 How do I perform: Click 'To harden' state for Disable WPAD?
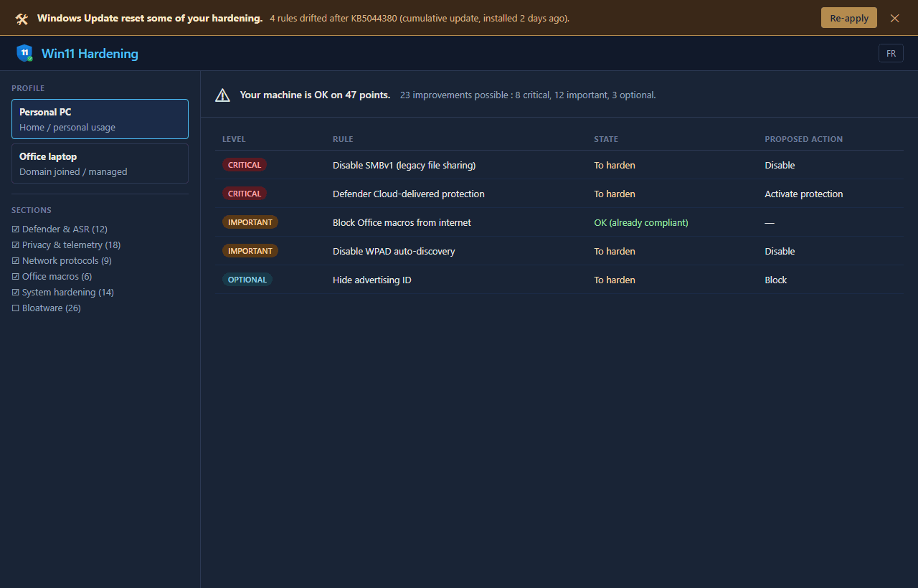(x=615, y=251)
